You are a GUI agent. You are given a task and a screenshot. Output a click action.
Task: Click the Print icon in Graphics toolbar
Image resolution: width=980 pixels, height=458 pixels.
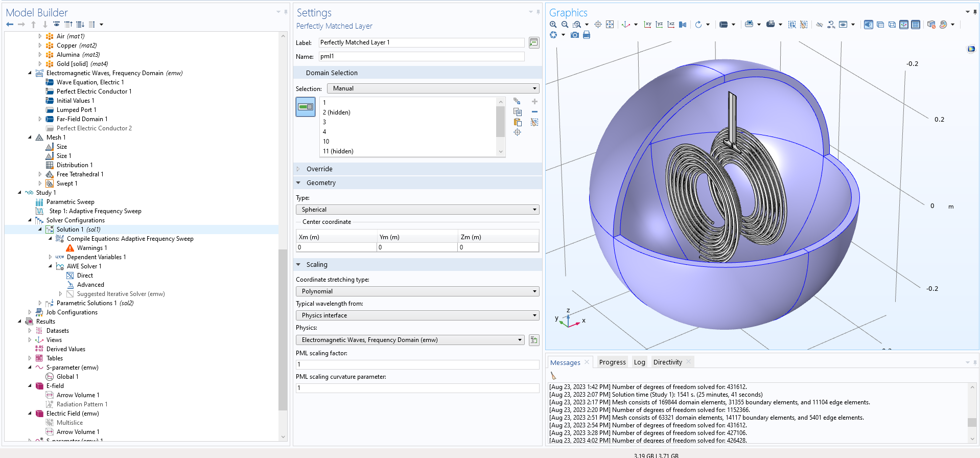pyautogui.click(x=587, y=35)
